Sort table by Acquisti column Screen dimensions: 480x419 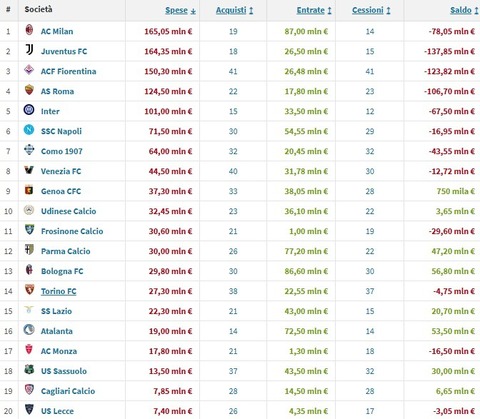pyautogui.click(x=235, y=11)
